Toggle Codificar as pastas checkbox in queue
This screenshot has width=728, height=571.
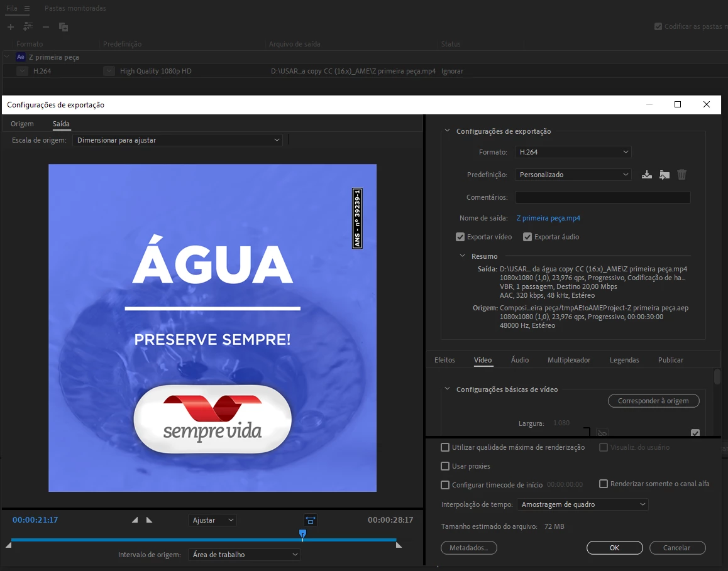(658, 26)
